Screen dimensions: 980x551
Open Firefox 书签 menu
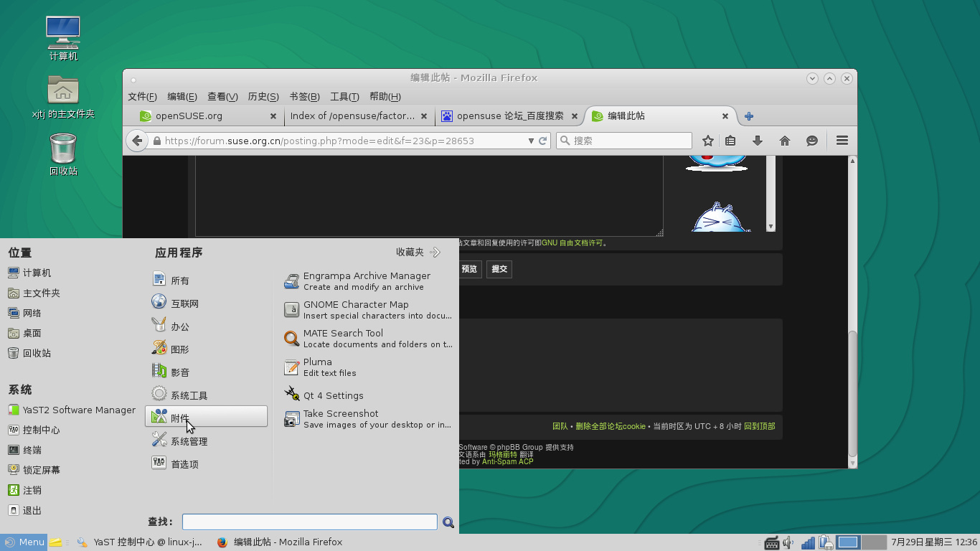coord(304,96)
